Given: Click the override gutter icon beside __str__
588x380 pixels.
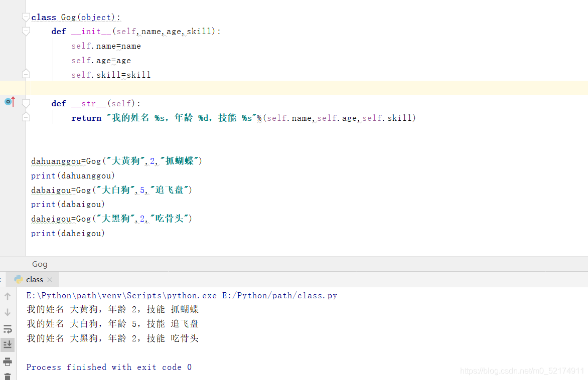Looking at the screenshot, I should point(10,102).
